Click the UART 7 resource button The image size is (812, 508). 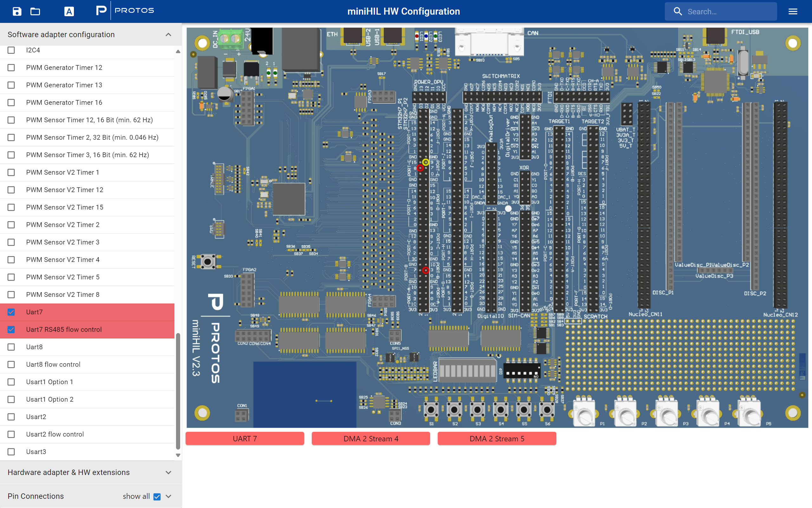[x=245, y=438]
